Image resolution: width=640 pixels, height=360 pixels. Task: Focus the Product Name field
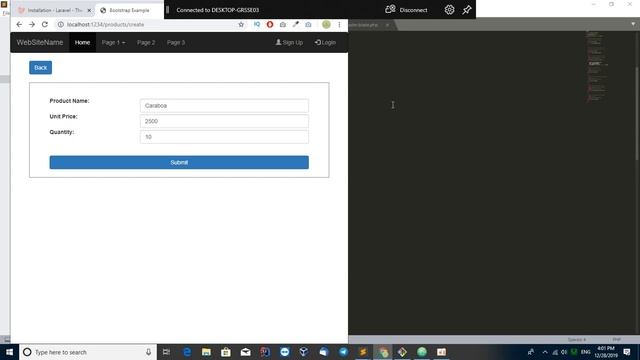click(x=224, y=106)
